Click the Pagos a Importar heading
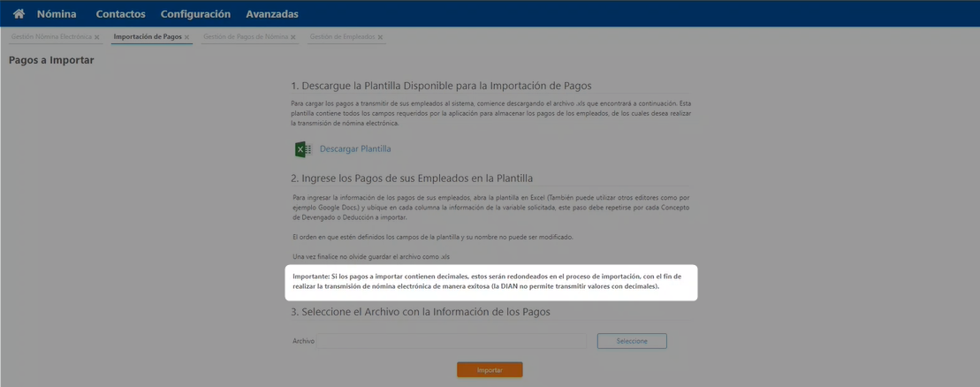This screenshot has height=387, width=980. [51, 60]
